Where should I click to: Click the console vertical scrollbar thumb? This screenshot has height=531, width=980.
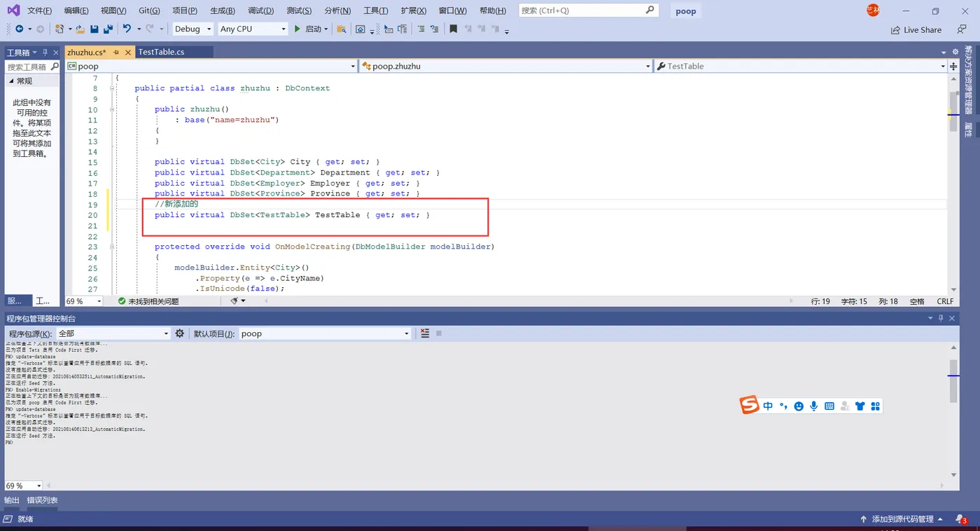[x=953, y=381]
